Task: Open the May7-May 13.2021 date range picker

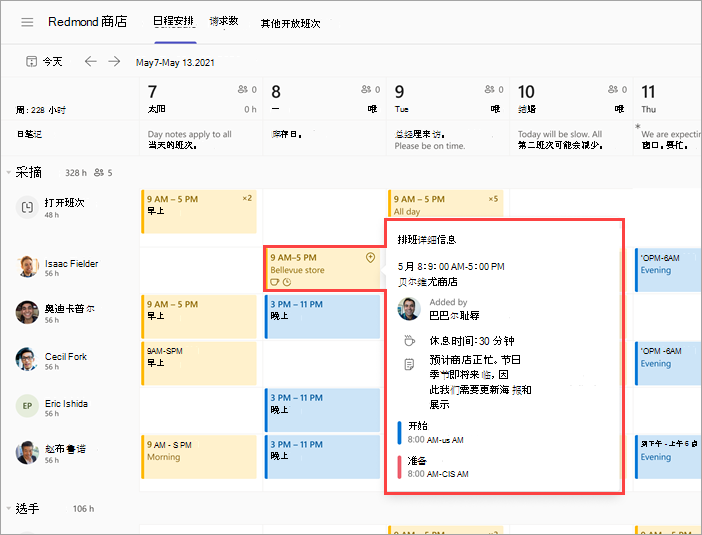Action: coord(175,63)
